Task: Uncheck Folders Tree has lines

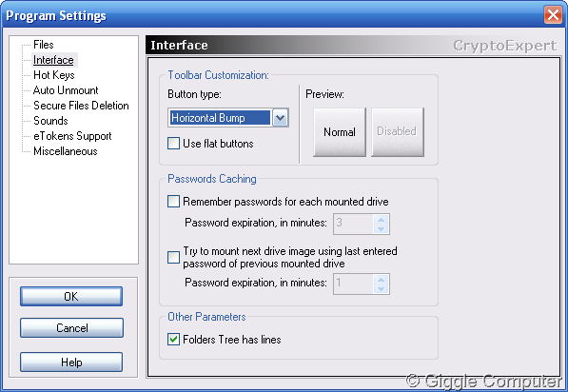Action: 173,339
